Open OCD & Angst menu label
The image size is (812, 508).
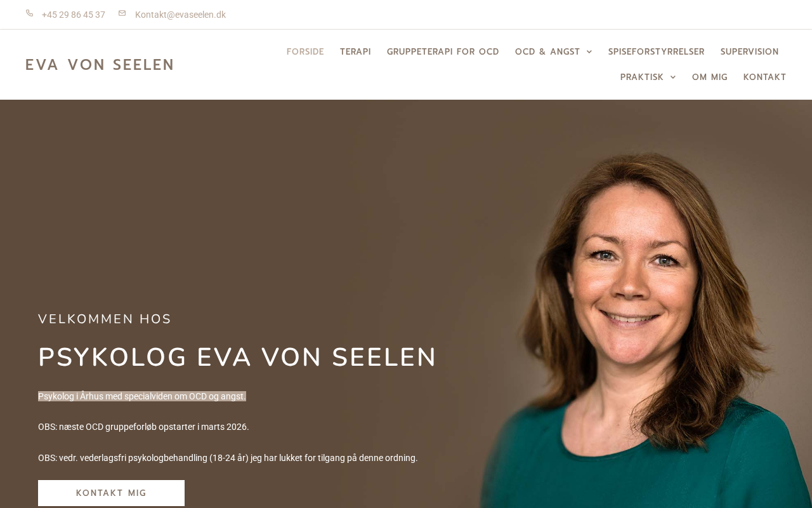point(547,52)
